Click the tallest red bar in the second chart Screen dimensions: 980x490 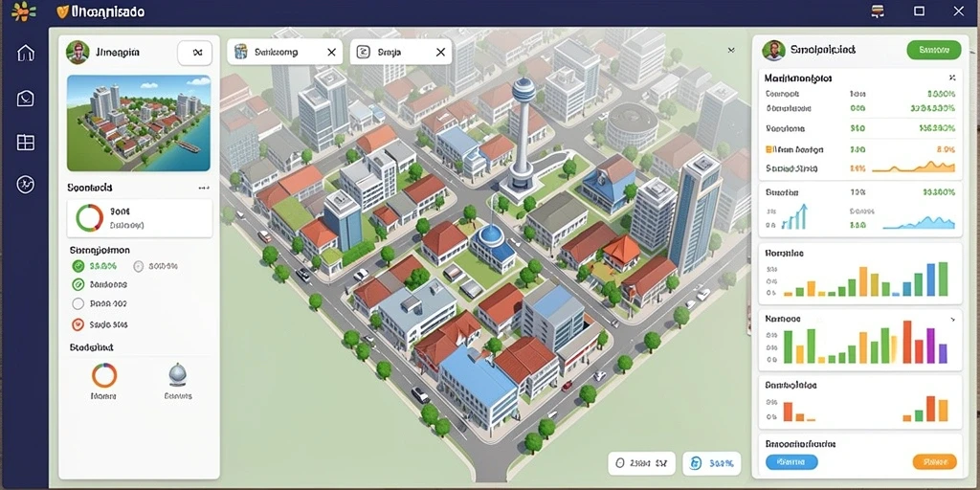[907, 342]
